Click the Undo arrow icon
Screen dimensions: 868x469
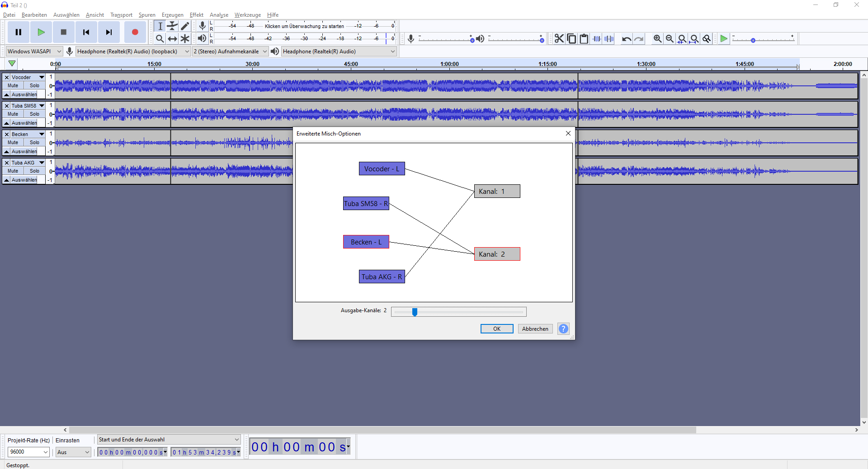[x=626, y=39]
